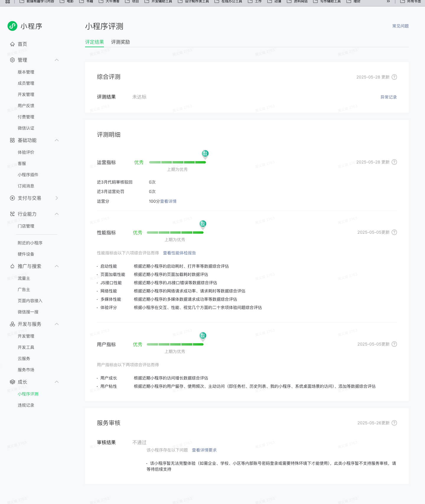Click the flame icon beside 推广与搜索
The image size is (425, 504).
[x=12, y=266]
